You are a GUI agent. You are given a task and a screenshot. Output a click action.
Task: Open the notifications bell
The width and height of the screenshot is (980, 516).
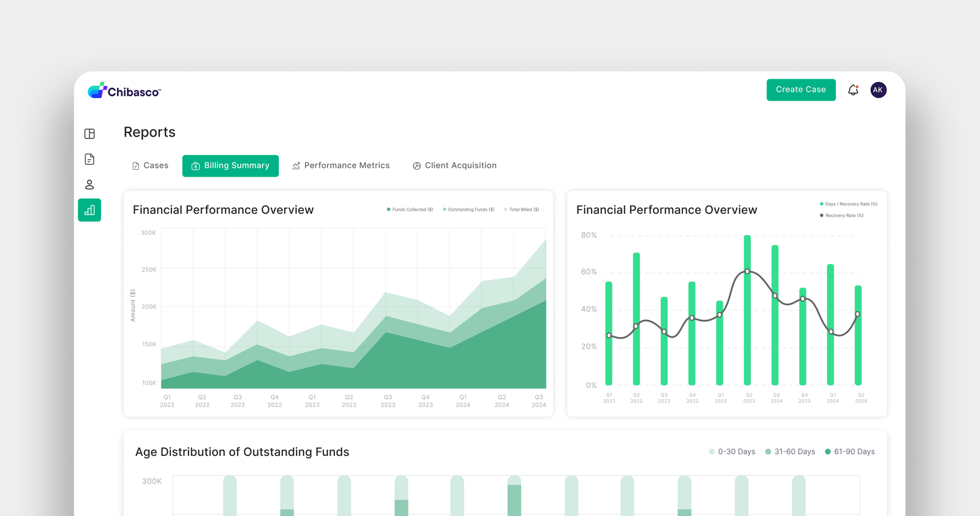click(x=853, y=90)
